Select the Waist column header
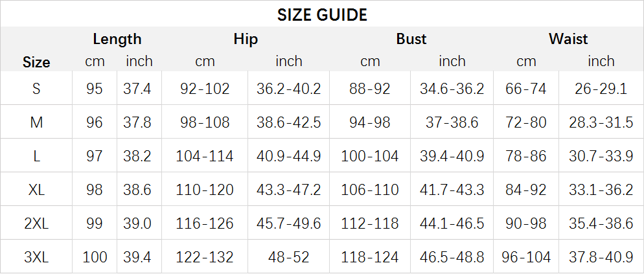Image resolution: width=644 pixels, height=274 pixels. (568, 39)
